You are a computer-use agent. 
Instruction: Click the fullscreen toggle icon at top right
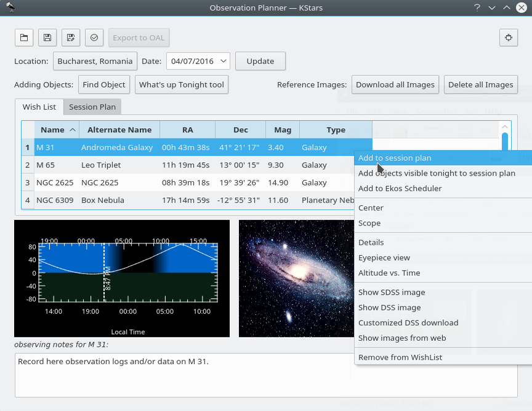click(508, 38)
